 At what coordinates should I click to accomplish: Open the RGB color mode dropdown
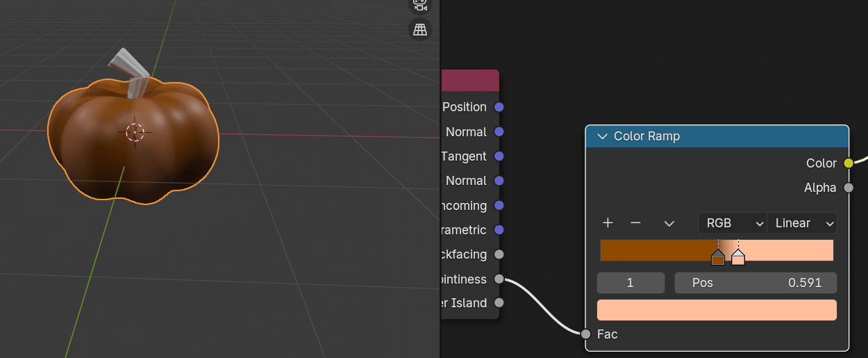(x=732, y=223)
